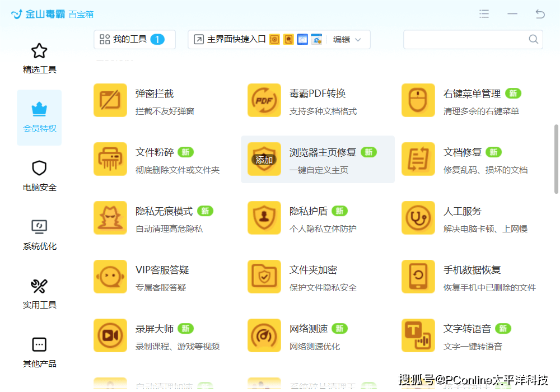Image resolution: width=560 pixels, height=392 pixels.
Task: Expand the 编辑 dropdown arrow
Action: 358,40
